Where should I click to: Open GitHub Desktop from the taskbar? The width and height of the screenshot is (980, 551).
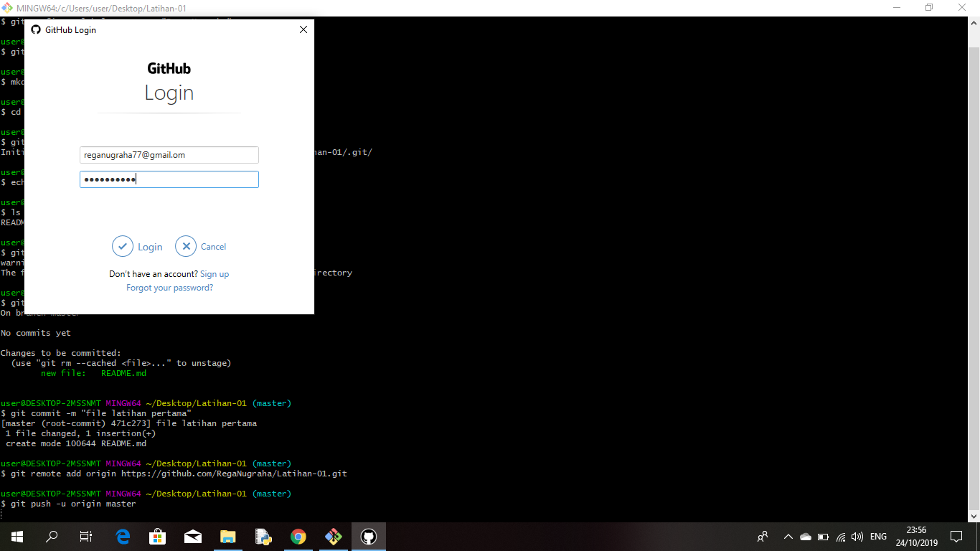(368, 536)
